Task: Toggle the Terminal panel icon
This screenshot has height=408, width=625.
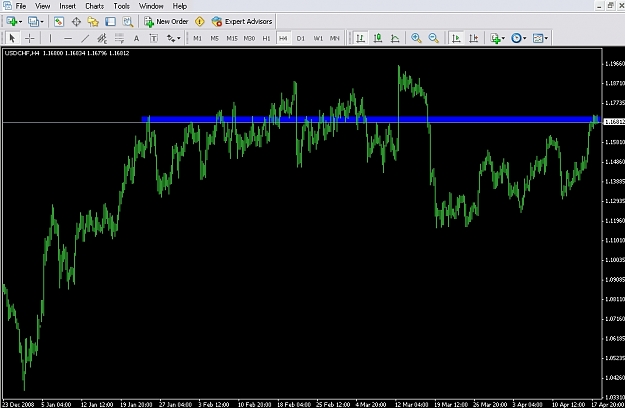Action: pyautogui.click(x=110, y=22)
